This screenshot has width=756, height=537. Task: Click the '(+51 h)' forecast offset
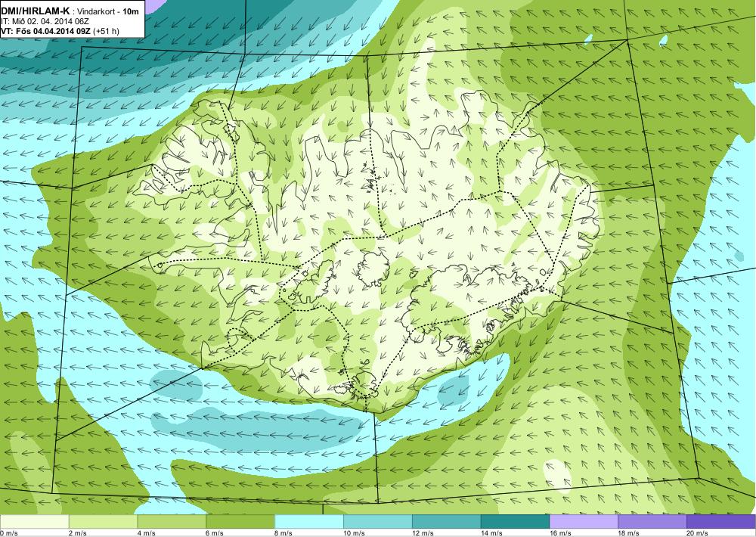pos(106,31)
